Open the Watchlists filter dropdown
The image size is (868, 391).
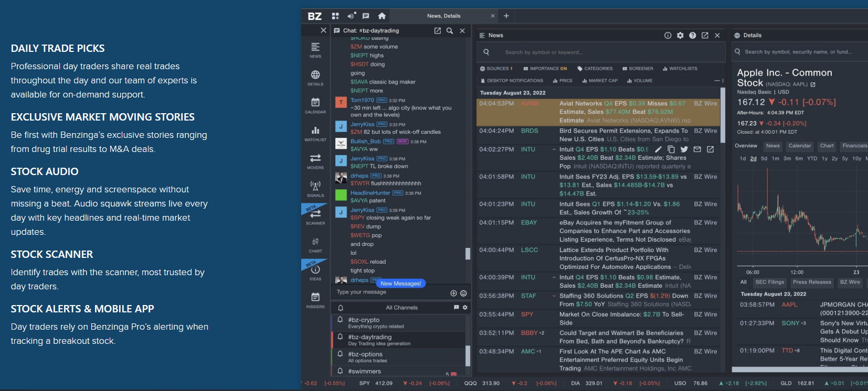680,69
